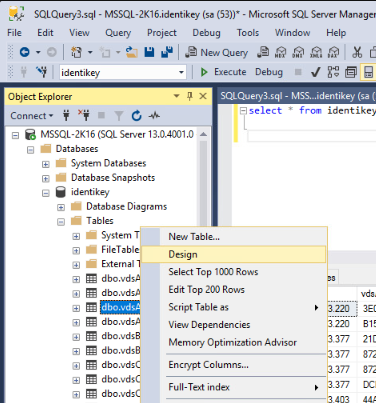Choose Select Top 1000 Rows
The height and width of the screenshot is (403, 376).
(234, 272)
